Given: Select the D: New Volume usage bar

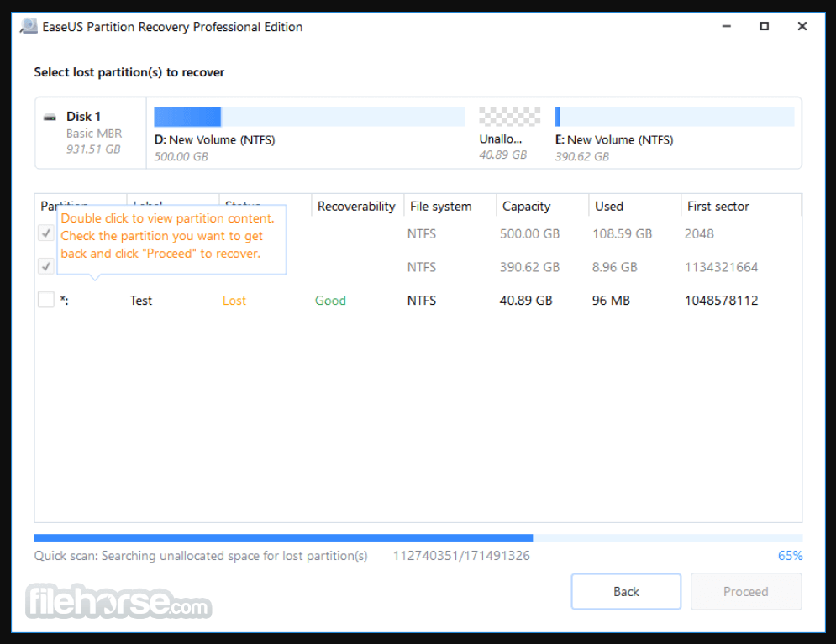Looking at the screenshot, I should 309,117.
